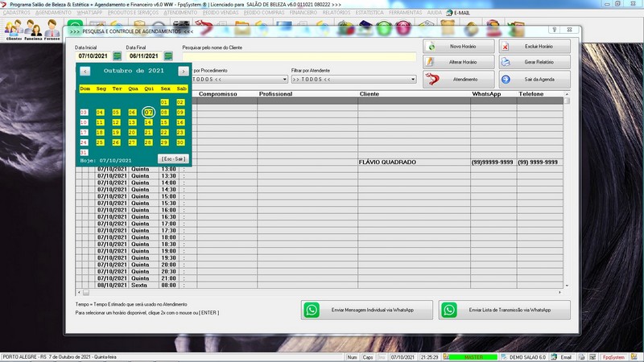Image resolution: width=644 pixels, height=362 pixels.
Task: Click the Compromisso column header
Action: pyautogui.click(x=217, y=94)
